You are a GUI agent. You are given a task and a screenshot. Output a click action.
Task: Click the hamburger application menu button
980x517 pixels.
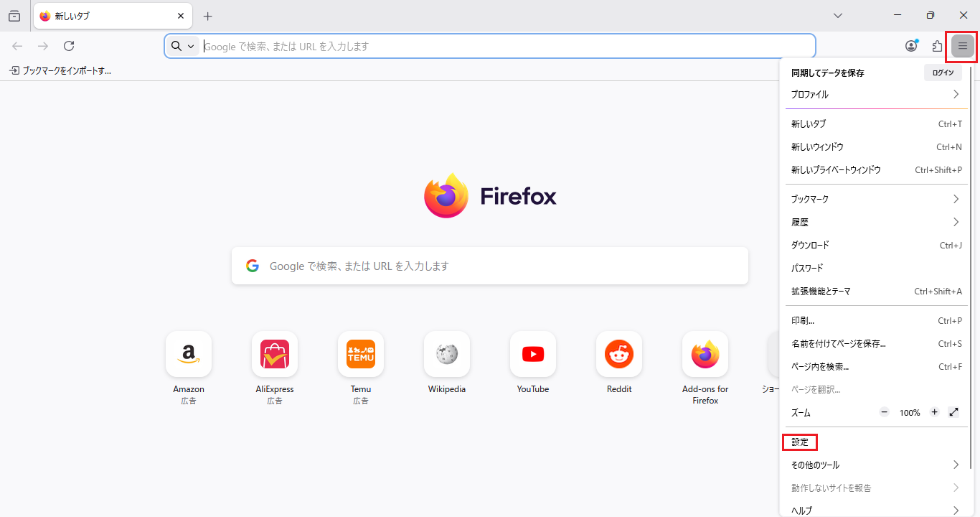click(962, 46)
